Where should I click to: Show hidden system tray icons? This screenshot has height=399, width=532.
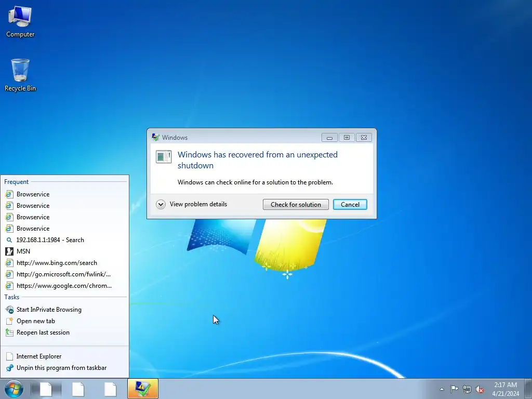click(442, 389)
